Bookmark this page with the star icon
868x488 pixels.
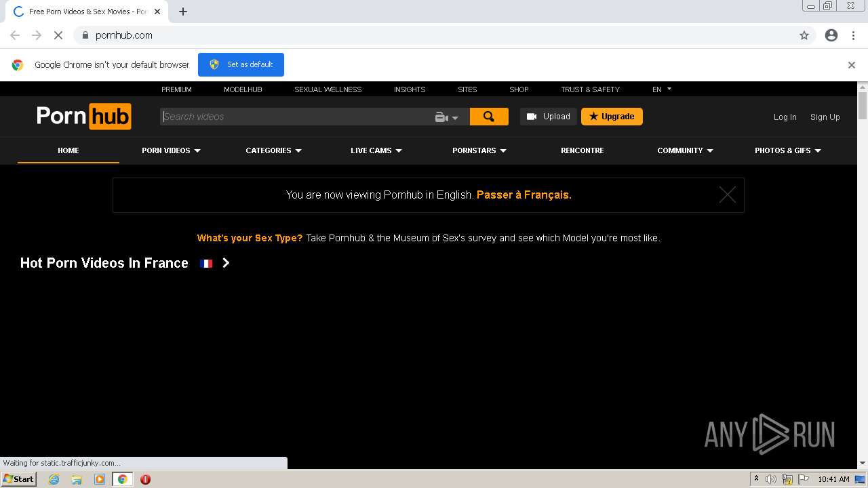804,35
